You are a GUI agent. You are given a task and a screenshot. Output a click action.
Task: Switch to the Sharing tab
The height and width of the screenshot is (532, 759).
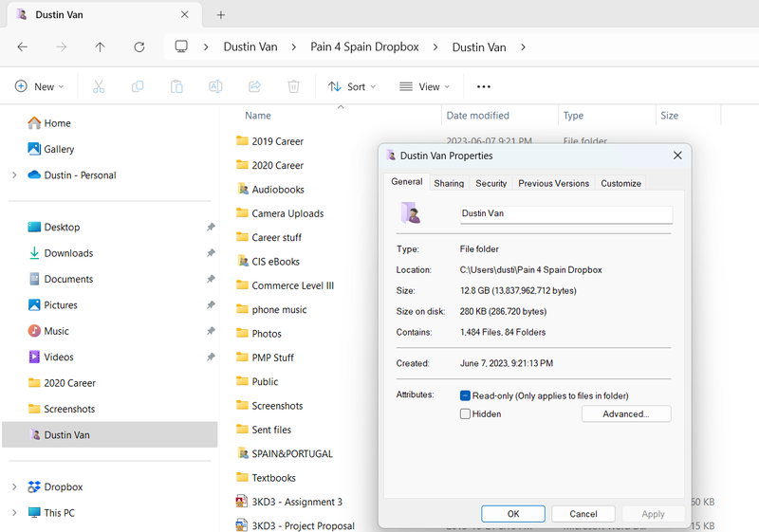click(449, 183)
